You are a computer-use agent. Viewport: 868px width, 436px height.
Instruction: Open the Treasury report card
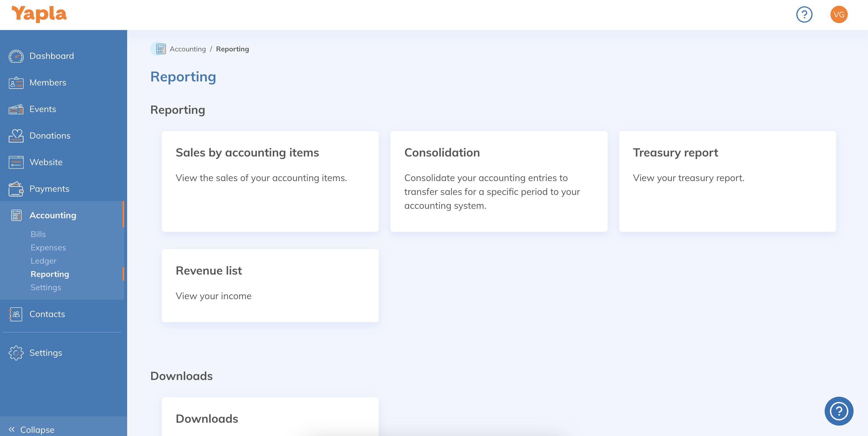727,181
